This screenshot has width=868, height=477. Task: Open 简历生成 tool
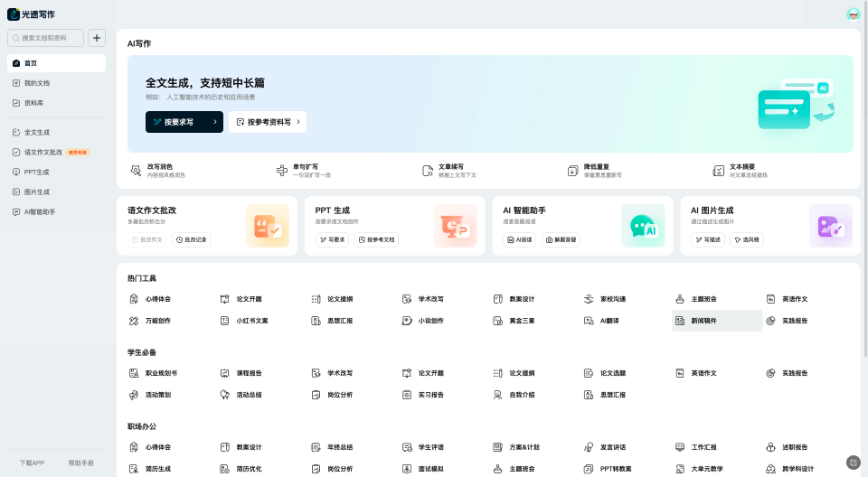pos(150,469)
